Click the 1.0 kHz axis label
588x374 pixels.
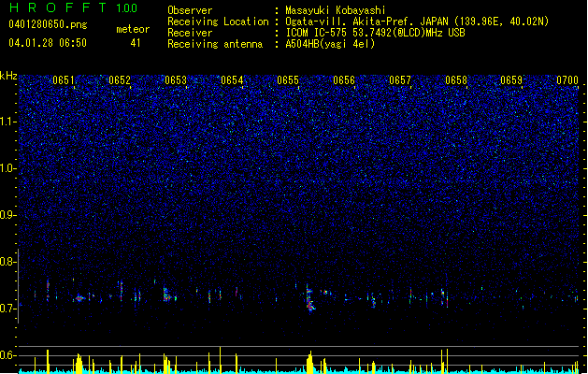point(8,168)
